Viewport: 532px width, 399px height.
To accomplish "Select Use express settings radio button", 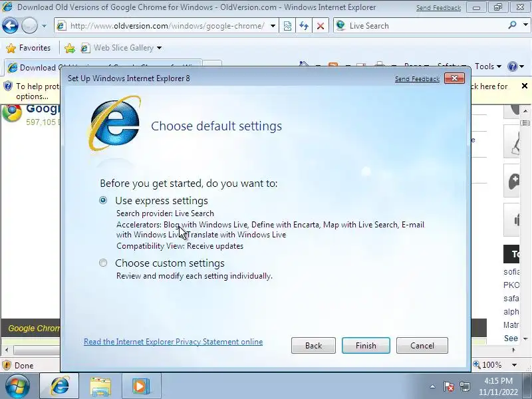I will pyautogui.click(x=103, y=200).
